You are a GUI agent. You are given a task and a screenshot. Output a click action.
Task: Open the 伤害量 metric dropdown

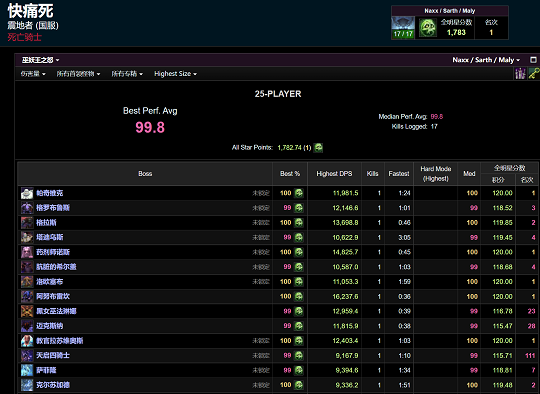(x=33, y=74)
